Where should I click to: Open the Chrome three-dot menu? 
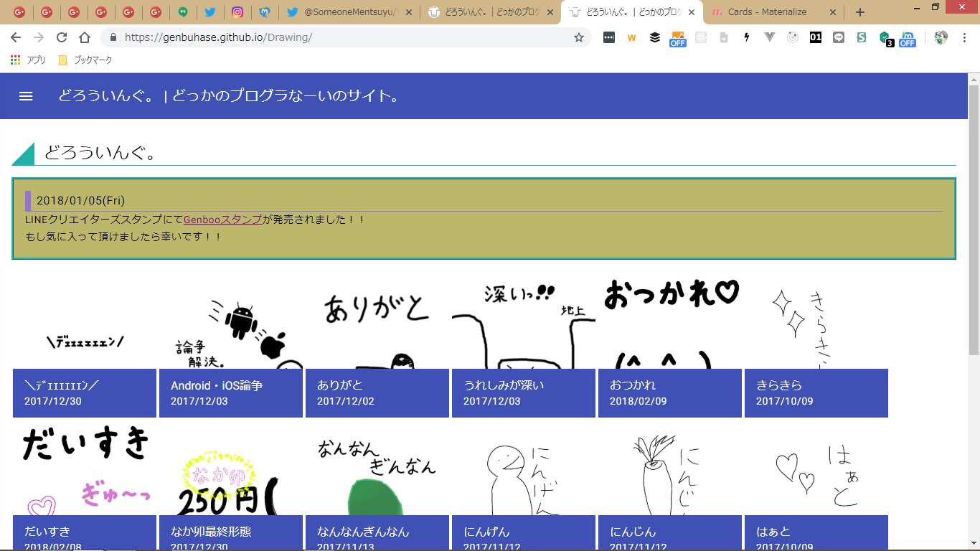963,37
